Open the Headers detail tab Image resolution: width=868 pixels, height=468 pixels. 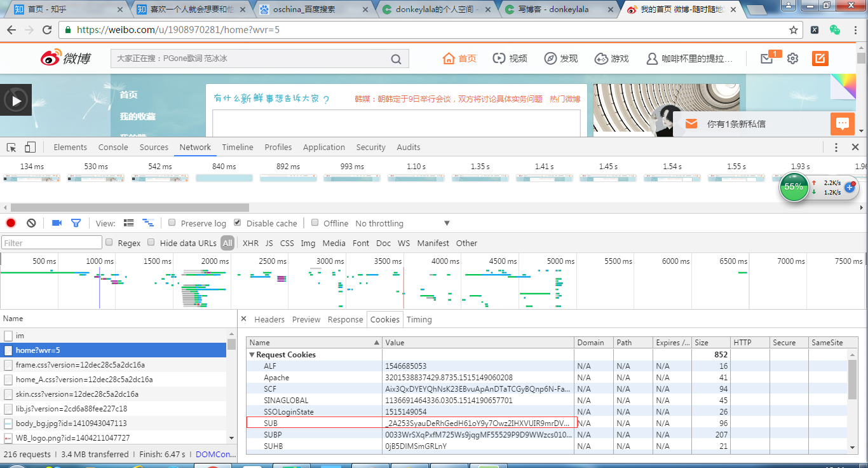click(x=269, y=319)
